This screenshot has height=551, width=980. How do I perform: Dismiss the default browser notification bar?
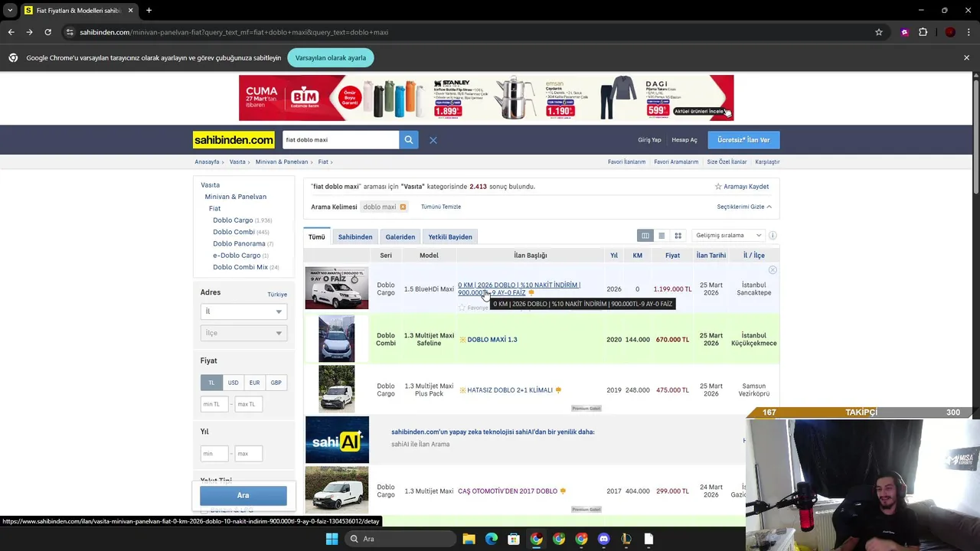[966, 57]
